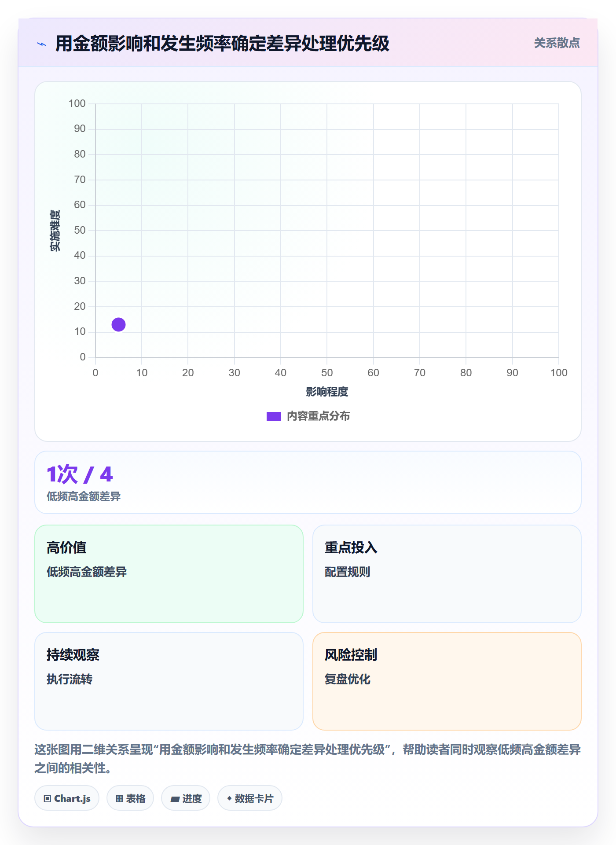The height and width of the screenshot is (845, 616).
Task: Click the 进度 tag chip
Action: coord(186,798)
